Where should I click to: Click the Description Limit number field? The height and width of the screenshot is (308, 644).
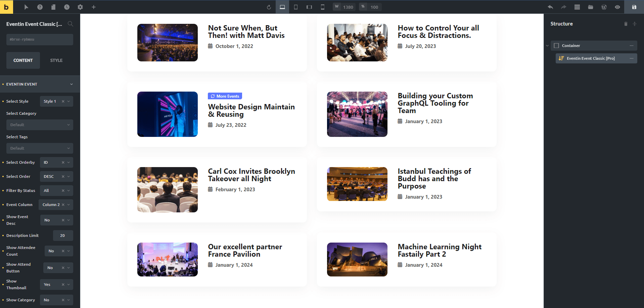pos(63,236)
